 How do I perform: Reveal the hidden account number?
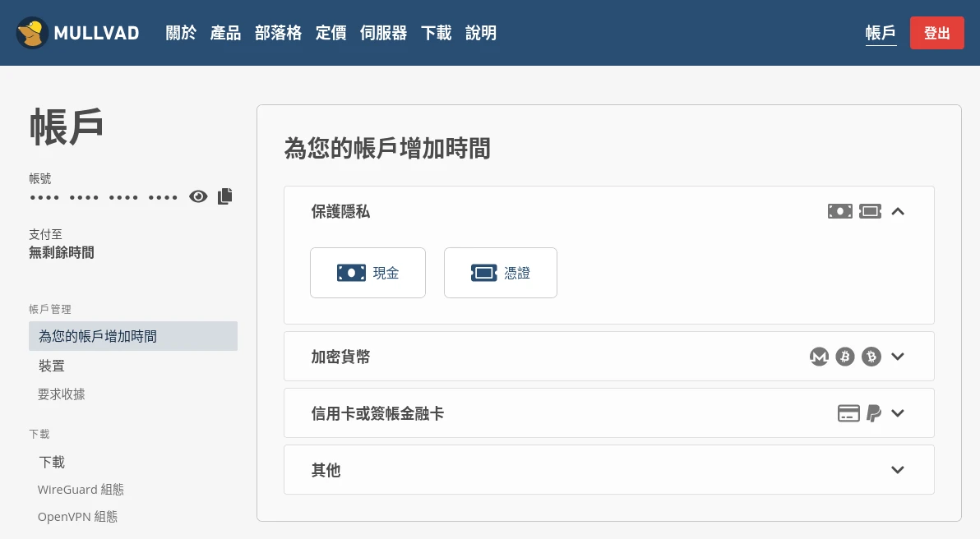point(198,196)
